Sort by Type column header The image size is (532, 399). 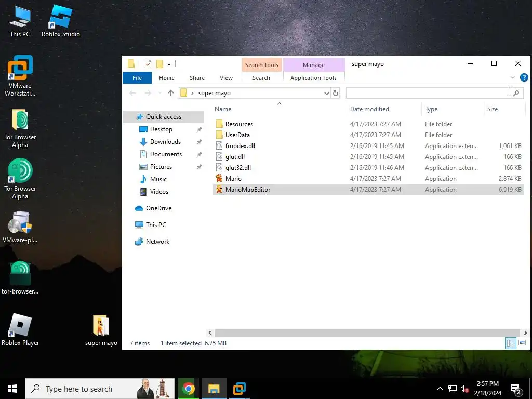coord(453,109)
